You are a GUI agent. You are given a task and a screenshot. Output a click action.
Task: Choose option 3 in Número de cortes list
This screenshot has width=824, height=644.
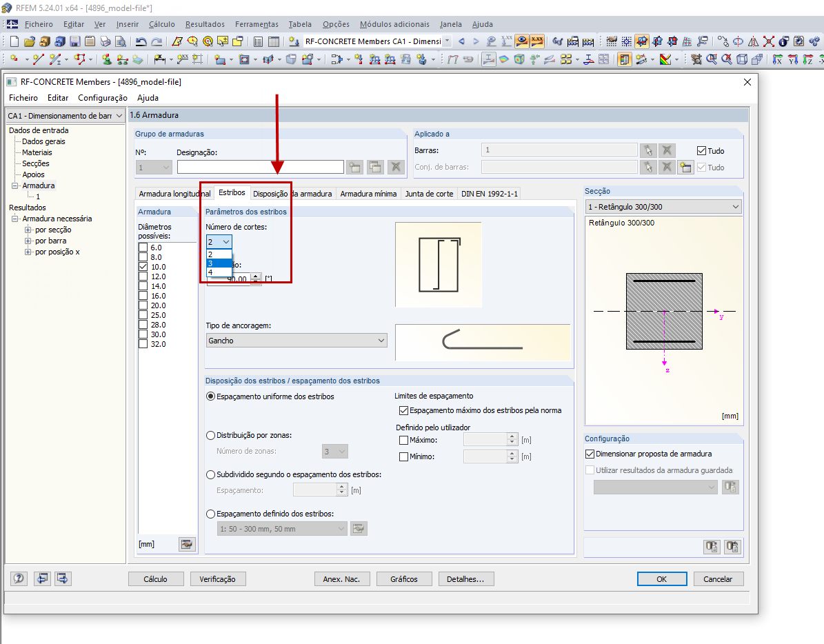coord(219,263)
